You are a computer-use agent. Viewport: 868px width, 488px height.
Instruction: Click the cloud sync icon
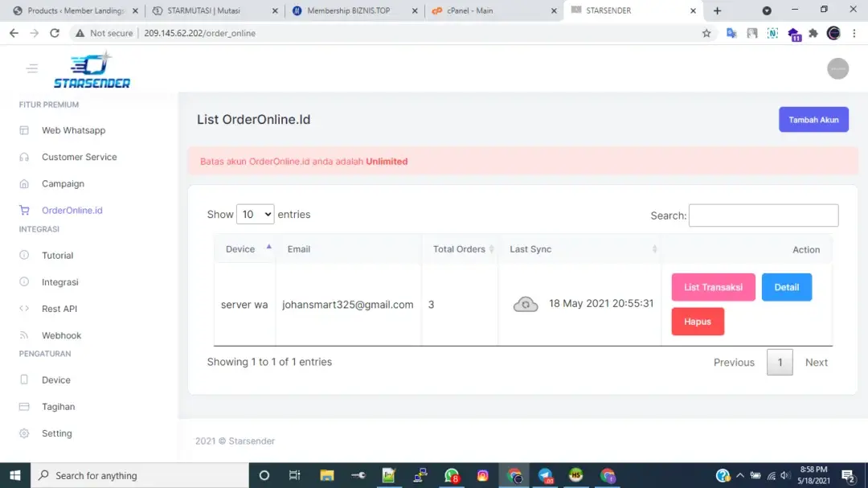526,304
